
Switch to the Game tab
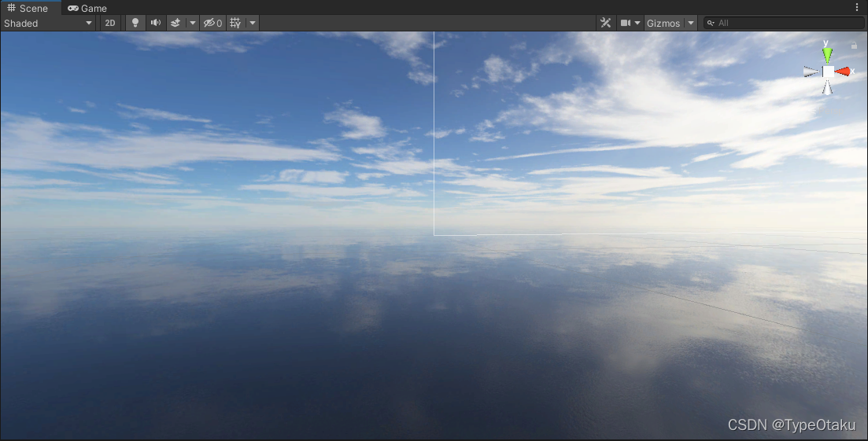(87, 8)
